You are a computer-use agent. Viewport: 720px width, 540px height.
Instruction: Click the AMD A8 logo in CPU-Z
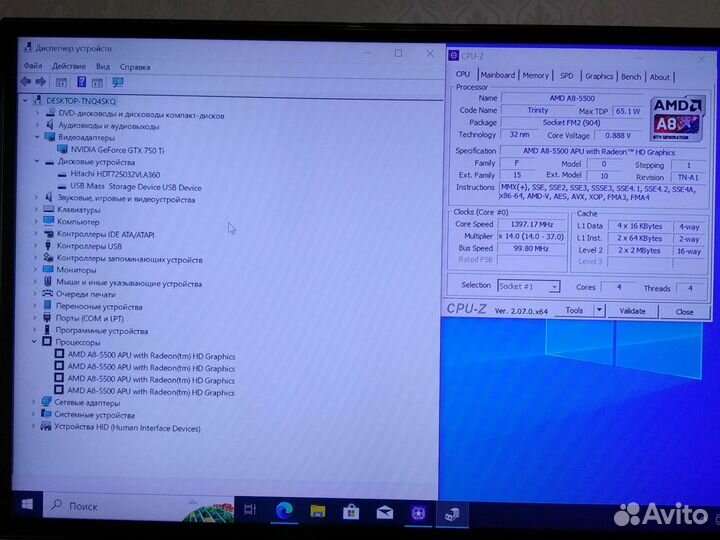point(677,118)
